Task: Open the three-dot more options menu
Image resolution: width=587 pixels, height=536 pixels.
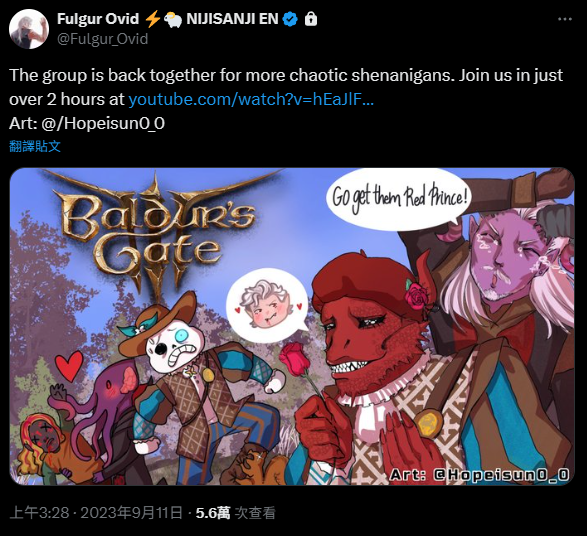Action: coord(565,19)
